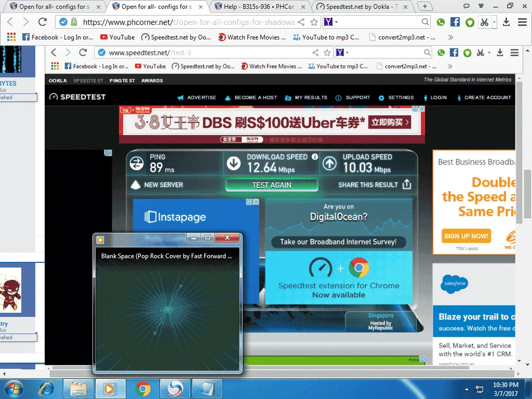The width and height of the screenshot is (532, 399).
Task: Click Speedtest extension for Chrome promo
Action: pyautogui.click(x=339, y=278)
